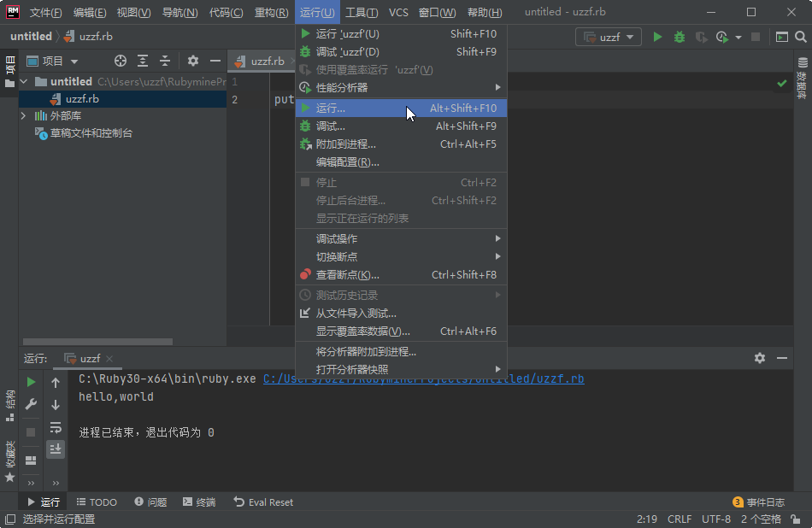Open Run Anything window icon in toolbar
The image size is (812, 528).
782,37
